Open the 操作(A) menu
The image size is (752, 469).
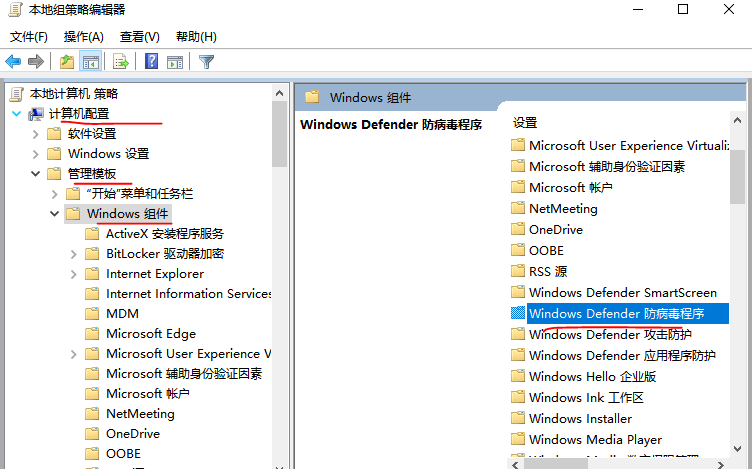(84, 37)
